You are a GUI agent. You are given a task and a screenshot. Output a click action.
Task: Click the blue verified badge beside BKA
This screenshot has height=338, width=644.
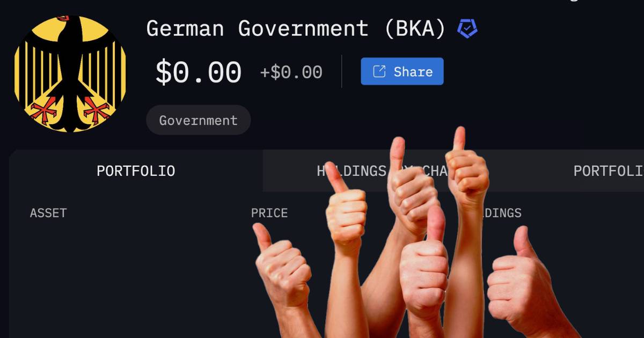pos(467,28)
